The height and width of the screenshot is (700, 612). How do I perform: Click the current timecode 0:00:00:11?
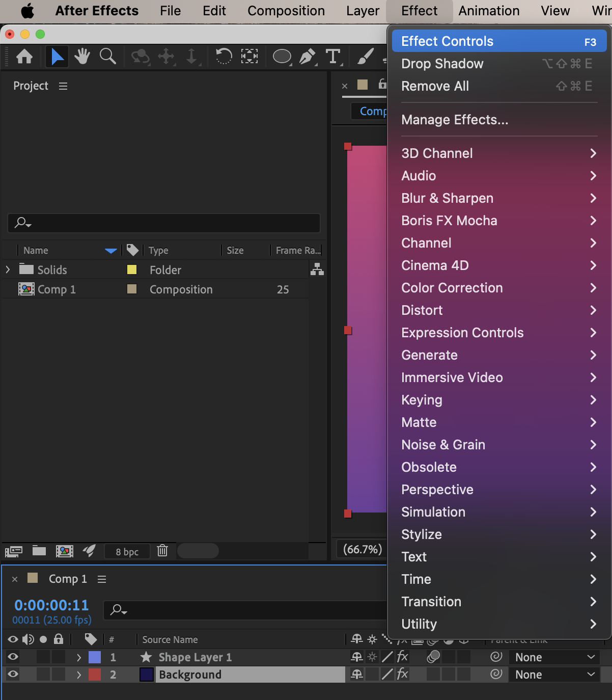[x=51, y=605]
